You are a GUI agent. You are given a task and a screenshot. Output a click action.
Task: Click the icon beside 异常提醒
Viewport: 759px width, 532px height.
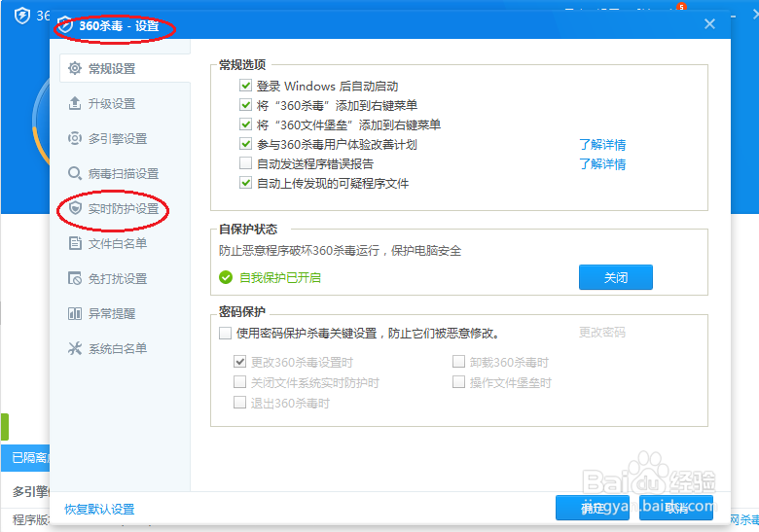pyautogui.click(x=75, y=313)
